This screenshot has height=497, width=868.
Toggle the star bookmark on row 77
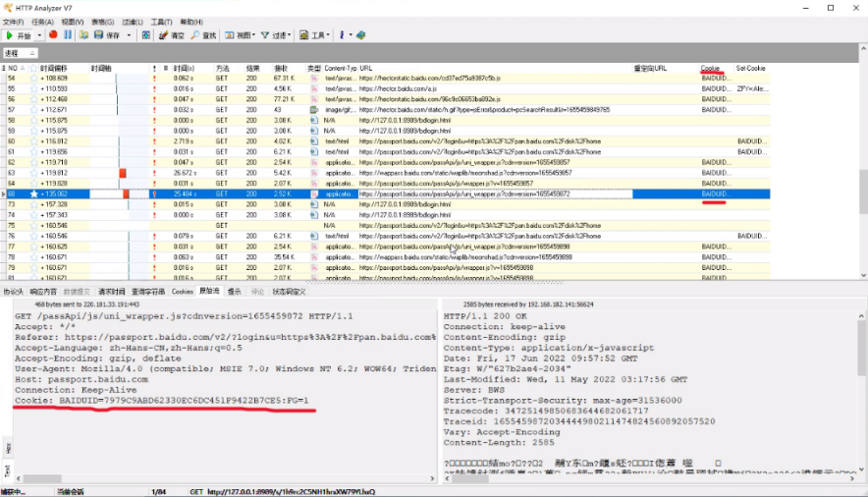(x=33, y=247)
